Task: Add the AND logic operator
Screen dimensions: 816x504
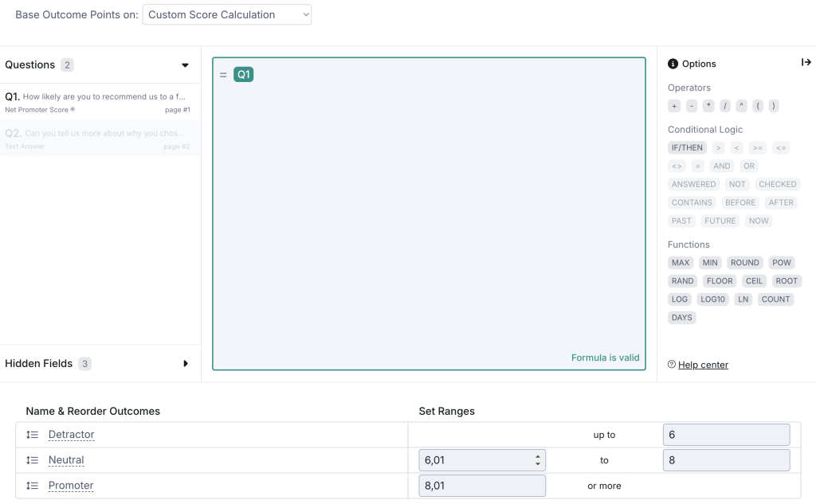Action: click(722, 166)
